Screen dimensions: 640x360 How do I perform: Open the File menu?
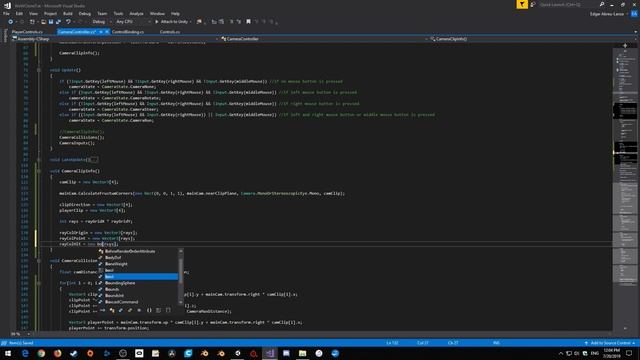[7, 14]
